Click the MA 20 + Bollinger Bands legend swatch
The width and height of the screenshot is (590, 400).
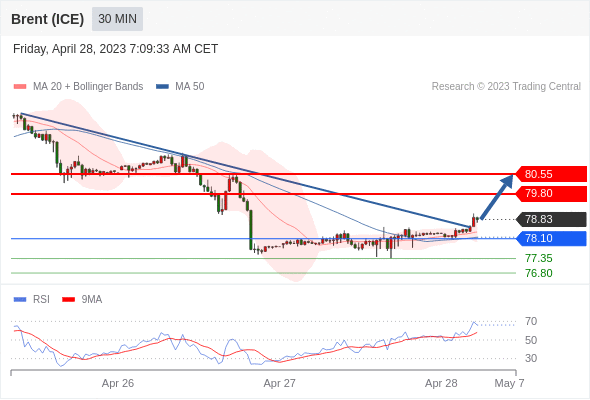[20, 87]
